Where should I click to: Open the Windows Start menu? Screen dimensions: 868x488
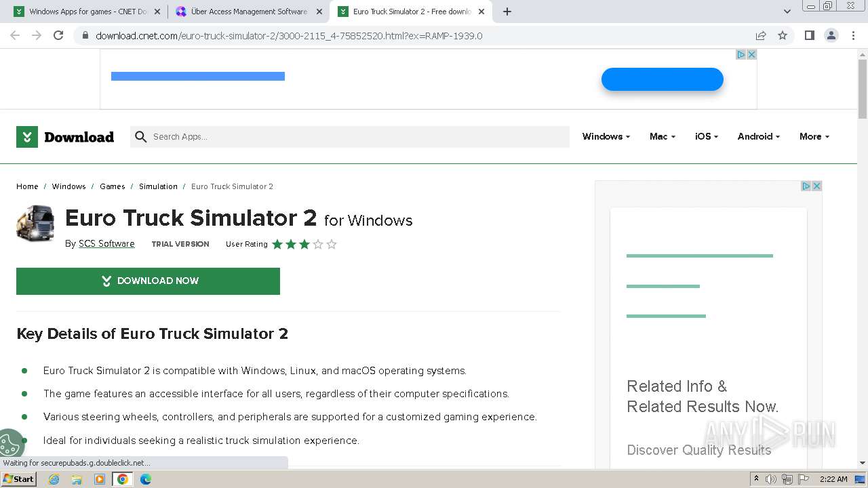[19, 479]
